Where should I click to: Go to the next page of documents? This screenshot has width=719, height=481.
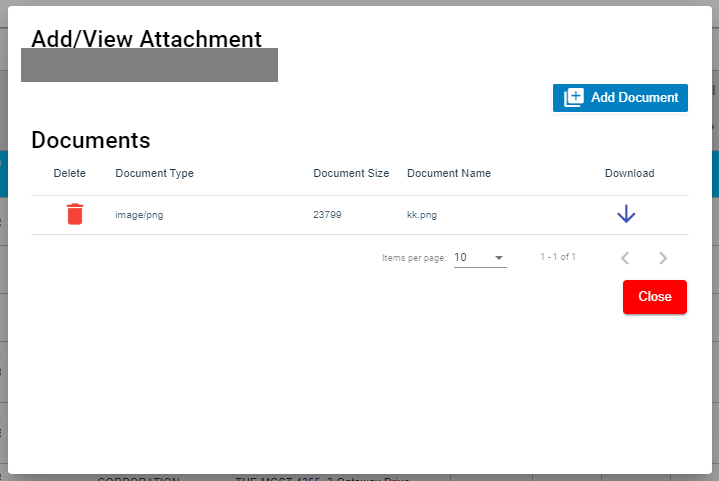(x=663, y=258)
